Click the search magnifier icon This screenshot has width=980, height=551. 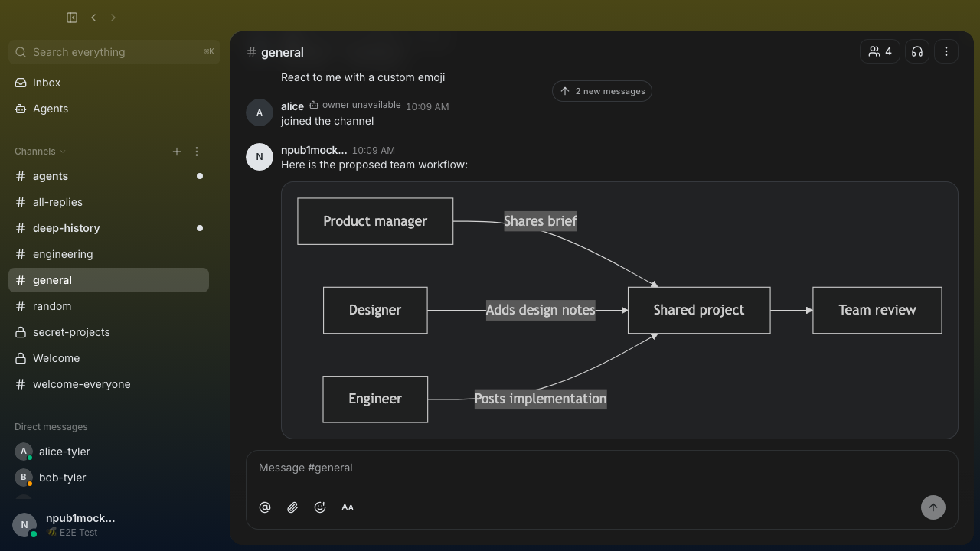[21, 52]
